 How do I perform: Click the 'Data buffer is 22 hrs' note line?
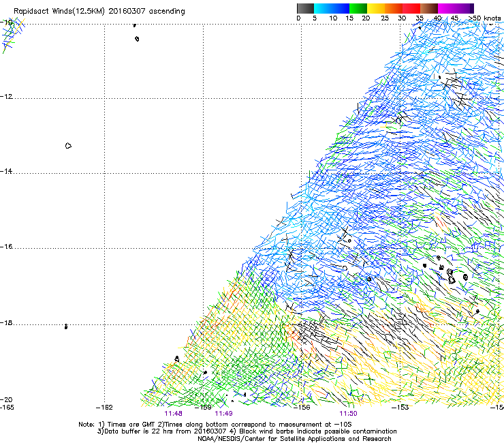[247, 431]
